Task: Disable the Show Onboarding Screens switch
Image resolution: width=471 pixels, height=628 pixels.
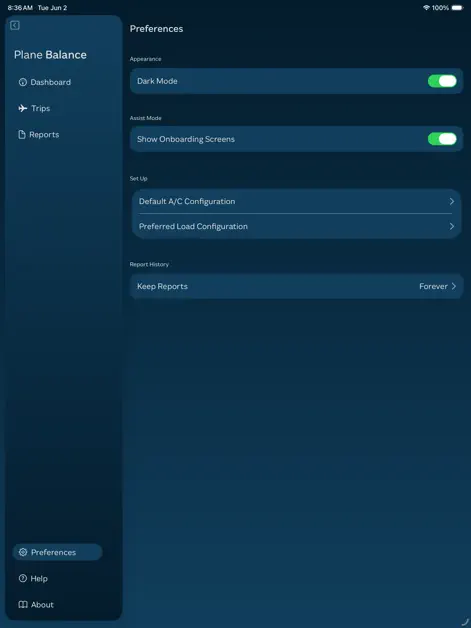Action: click(442, 139)
